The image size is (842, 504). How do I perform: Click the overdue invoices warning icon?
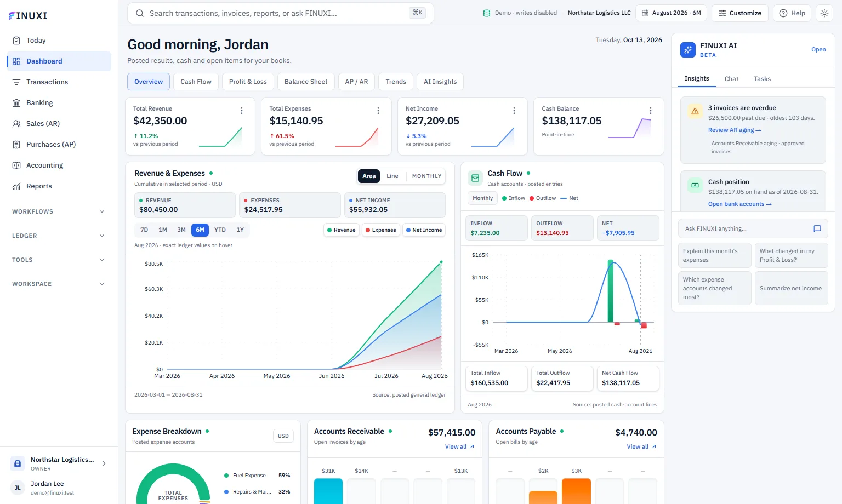695,111
